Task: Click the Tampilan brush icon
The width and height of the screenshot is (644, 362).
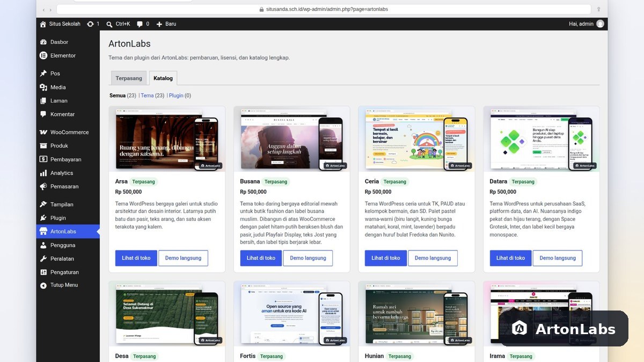Action: click(x=43, y=204)
